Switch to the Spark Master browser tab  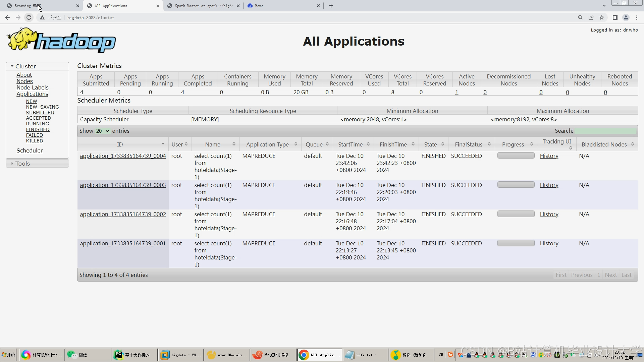coord(201,6)
